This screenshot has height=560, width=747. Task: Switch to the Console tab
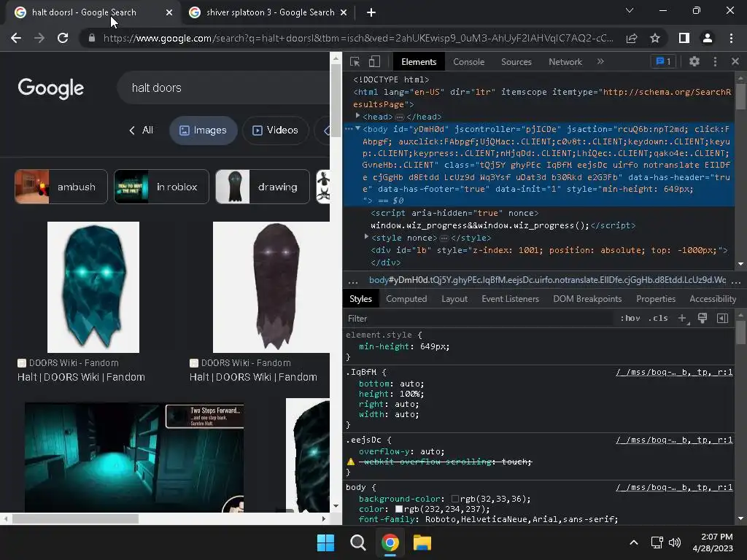click(469, 62)
